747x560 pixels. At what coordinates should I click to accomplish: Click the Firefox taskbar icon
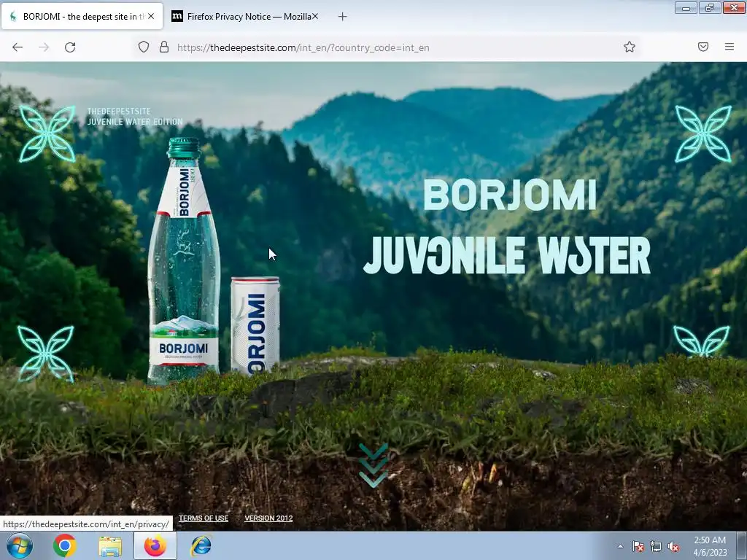pos(155,545)
